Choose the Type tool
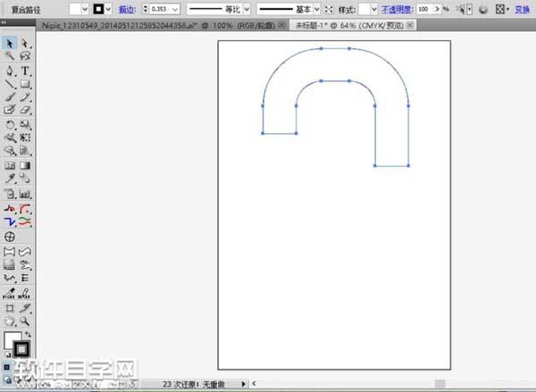The width and height of the screenshot is (536, 392). [x=25, y=70]
